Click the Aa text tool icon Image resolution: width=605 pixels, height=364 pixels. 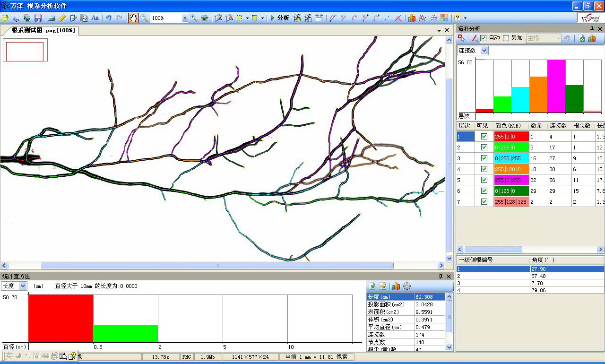(95, 18)
